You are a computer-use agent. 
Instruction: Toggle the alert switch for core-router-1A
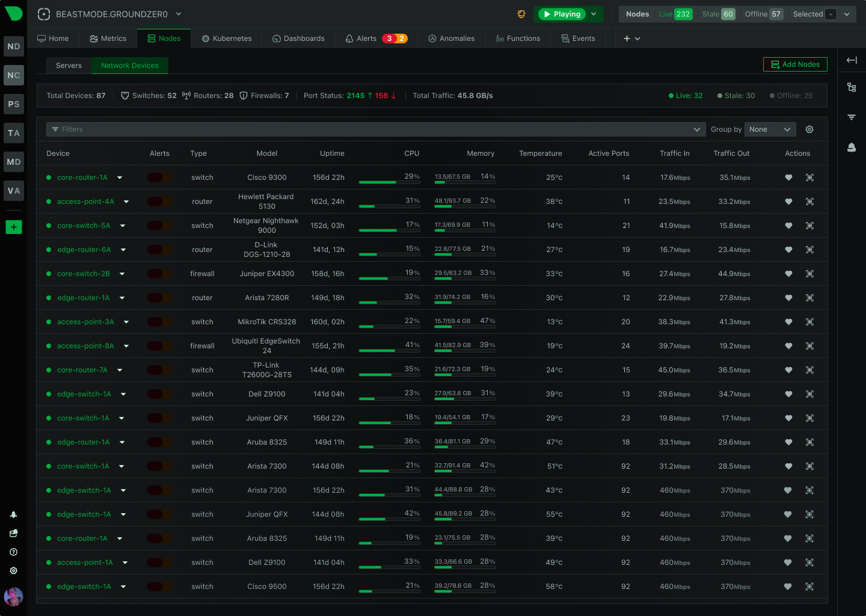(x=158, y=177)
